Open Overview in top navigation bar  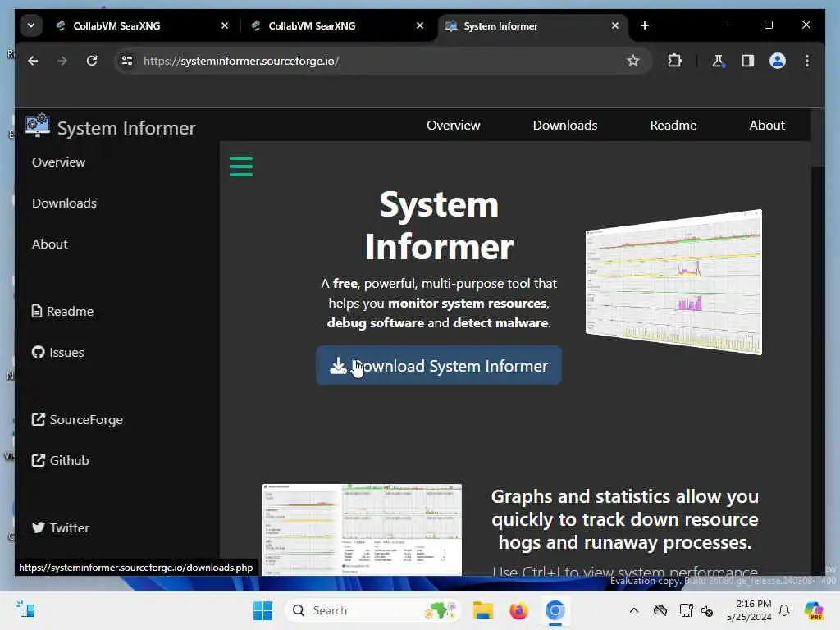tap(453, 126)
